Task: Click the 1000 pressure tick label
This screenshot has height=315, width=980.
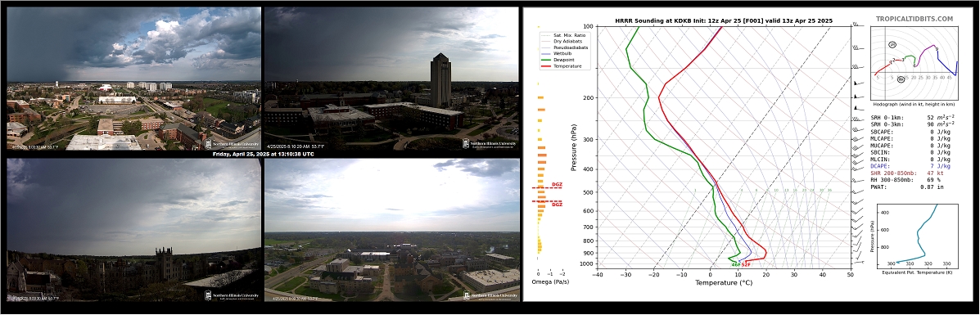Action: (x=585, y=264)
